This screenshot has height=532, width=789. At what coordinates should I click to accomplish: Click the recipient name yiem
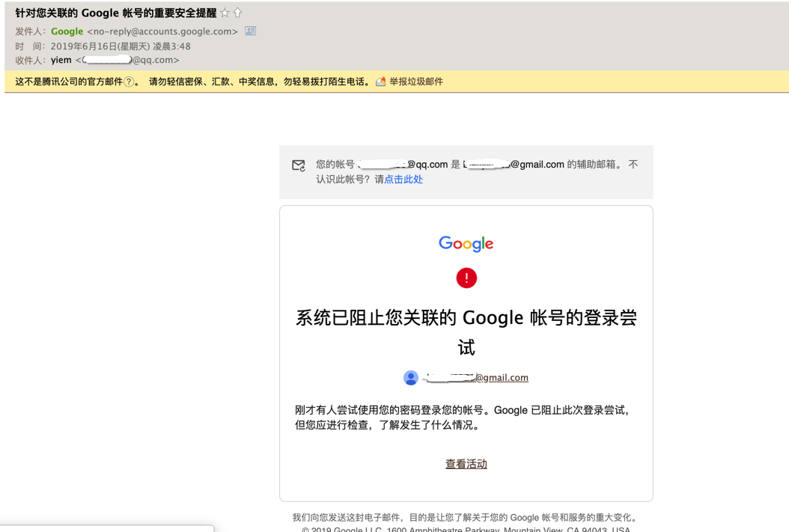(x=61, y=60)
